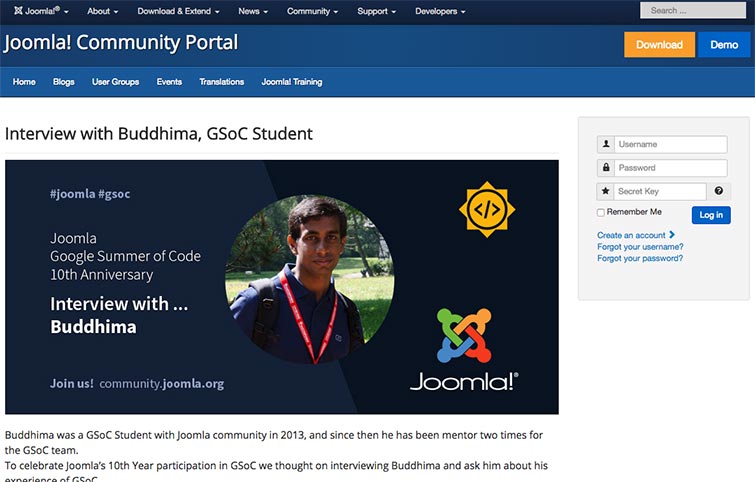
Task: Open the Community dropdown menu
Action: [312, 11]
